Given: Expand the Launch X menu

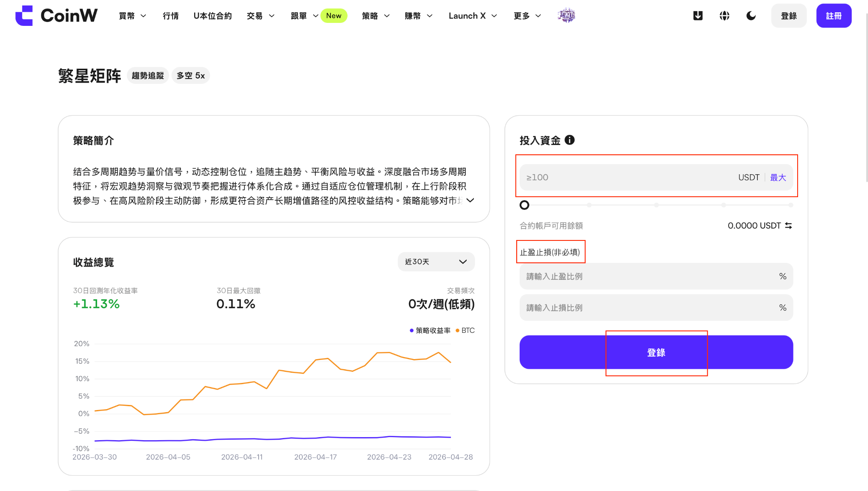Looking at the screenshot, I should click(x=473, y=16).
